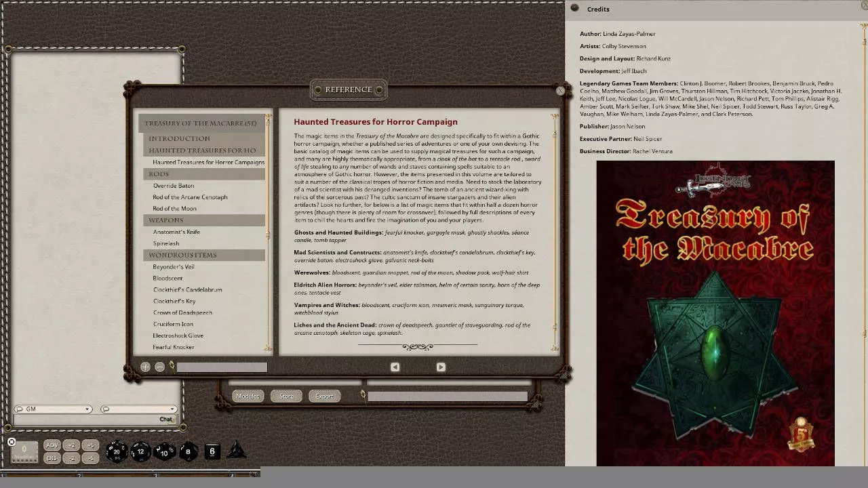Click the Modules button

tap(248, 396)
